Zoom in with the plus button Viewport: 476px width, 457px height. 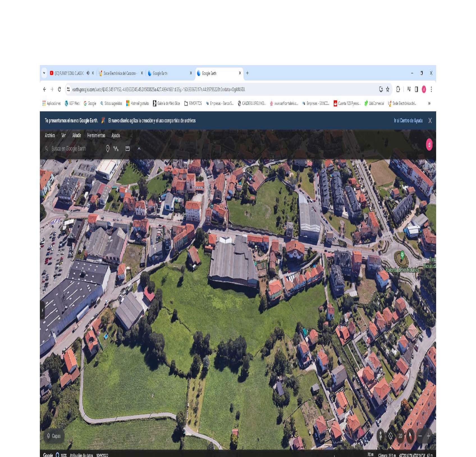click(x=428, y=436)
